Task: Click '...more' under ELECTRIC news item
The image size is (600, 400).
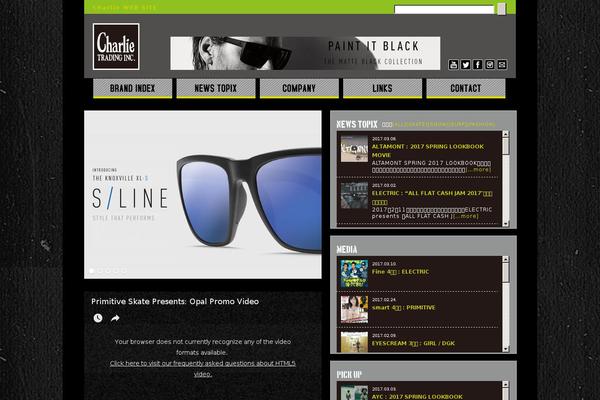Action: point(466,216)
